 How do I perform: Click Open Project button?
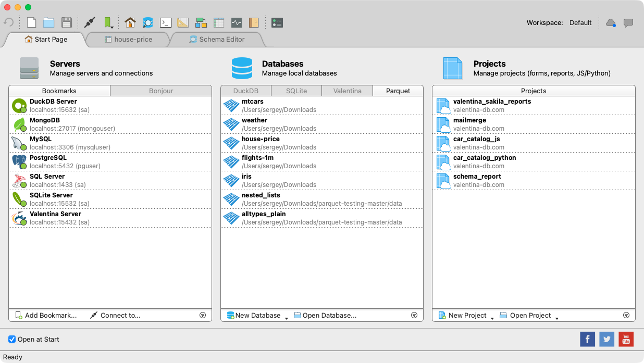[525, 315]
